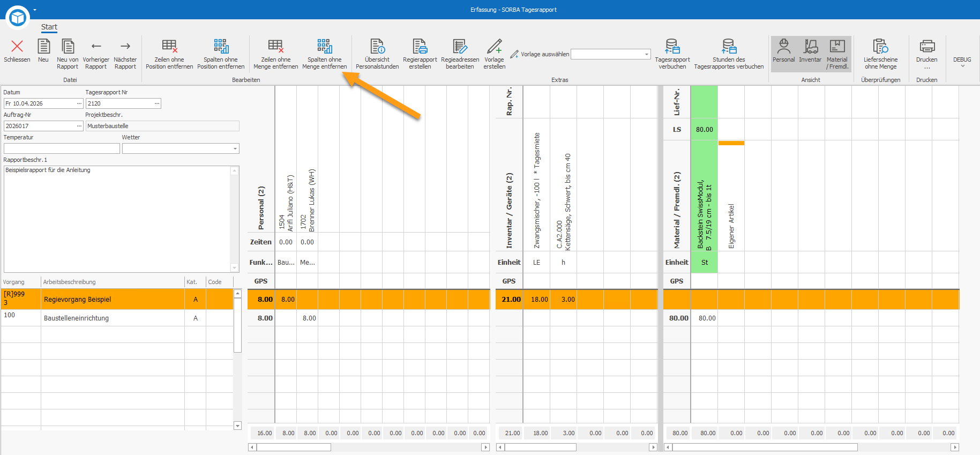Open Übersicht Personalstunden
Screen dimensions: 980x455
[377, 54]
